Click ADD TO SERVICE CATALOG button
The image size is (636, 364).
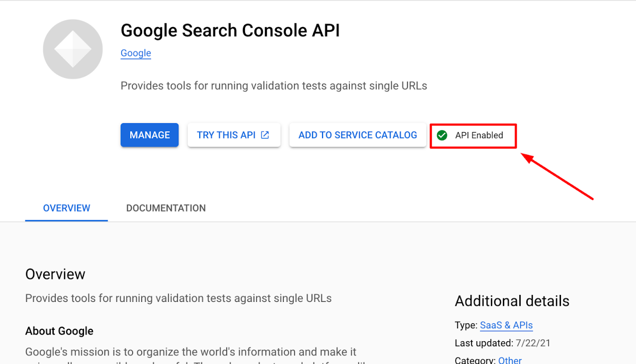(358, 135)
